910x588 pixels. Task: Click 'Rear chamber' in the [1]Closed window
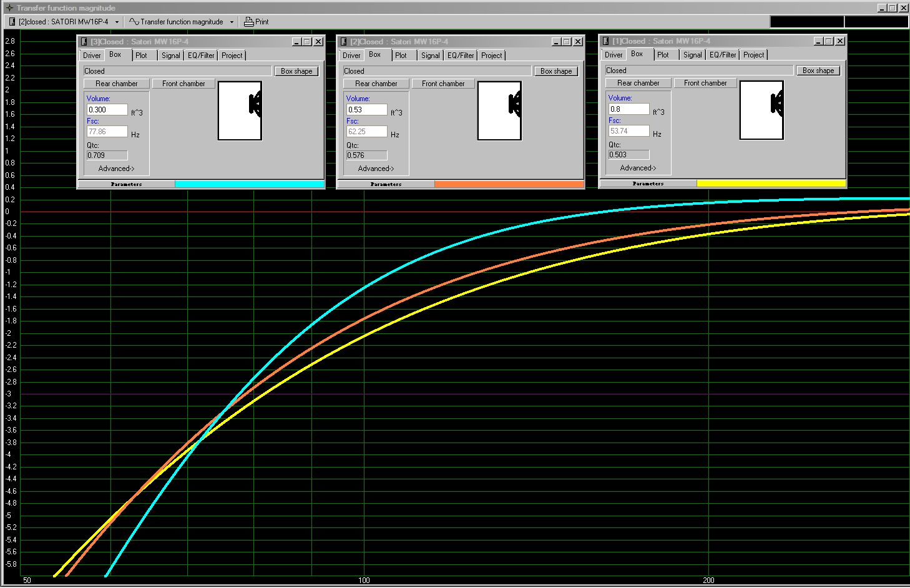(x=638, y=83)
